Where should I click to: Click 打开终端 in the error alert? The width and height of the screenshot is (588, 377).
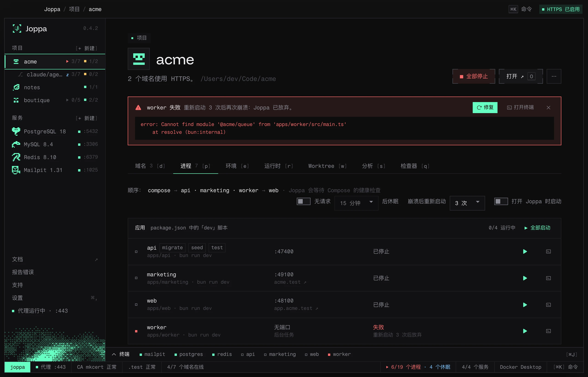tap(520, 108)
